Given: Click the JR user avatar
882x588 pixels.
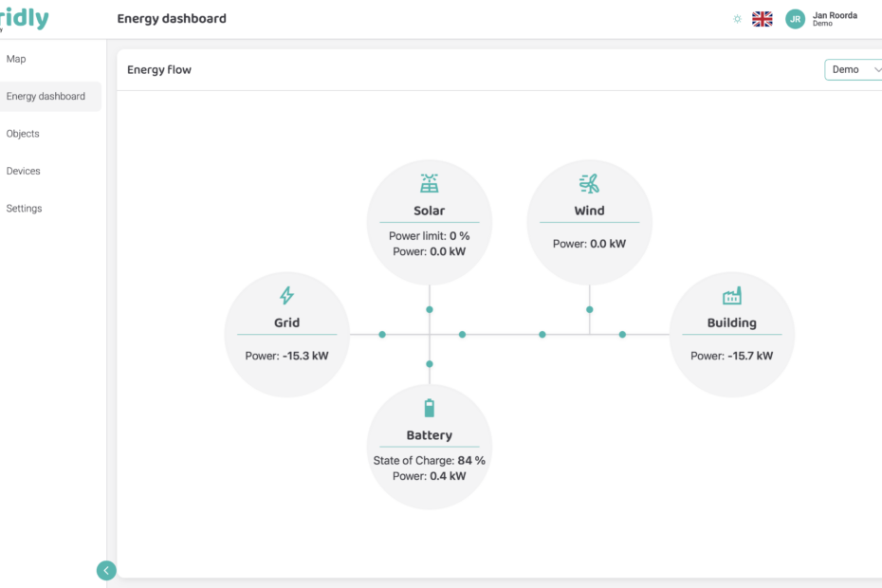Looking at the screenshot, I should click(x=795, y=18).
